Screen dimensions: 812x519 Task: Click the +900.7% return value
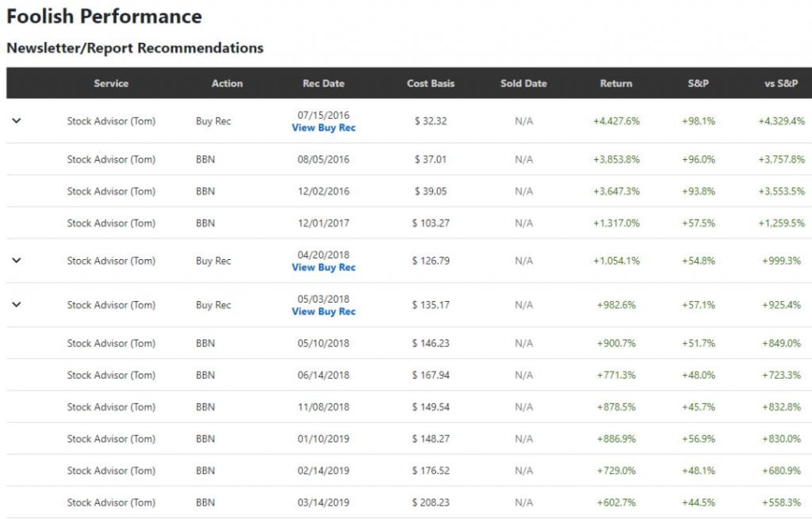616,343
